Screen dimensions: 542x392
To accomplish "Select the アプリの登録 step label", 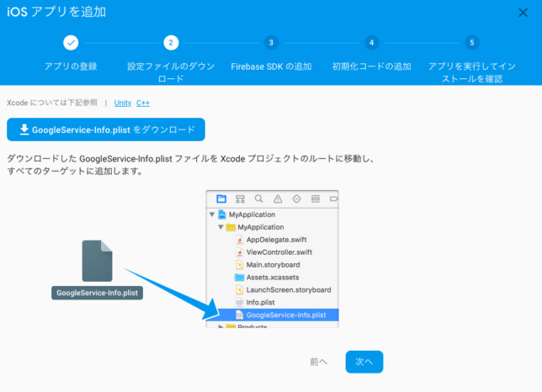I will click(71, 66).
